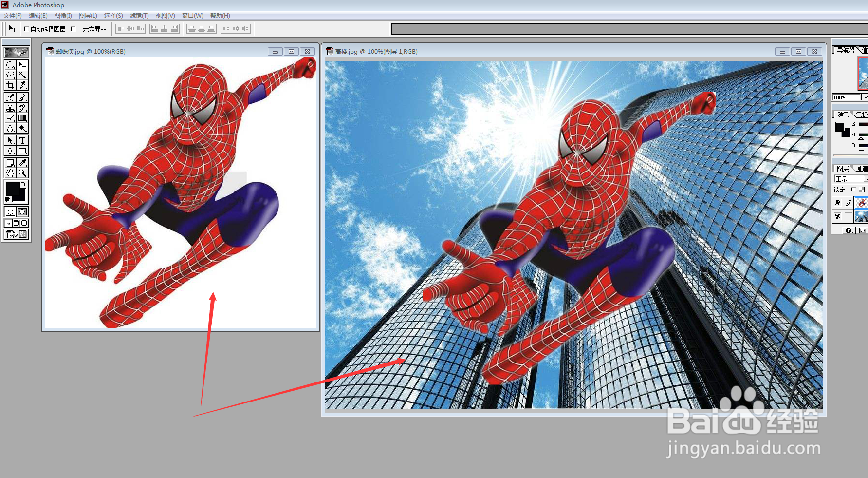The height and width of the screenshot is (478, 868).
Task: Select the Lasso tool
Action: [x=10, y=75]
